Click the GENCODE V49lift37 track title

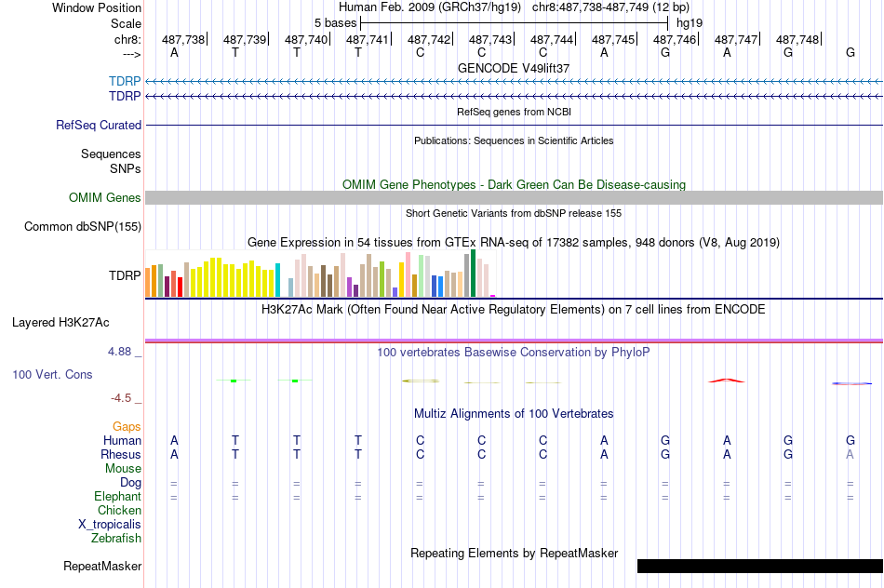(x=514, y=68)
